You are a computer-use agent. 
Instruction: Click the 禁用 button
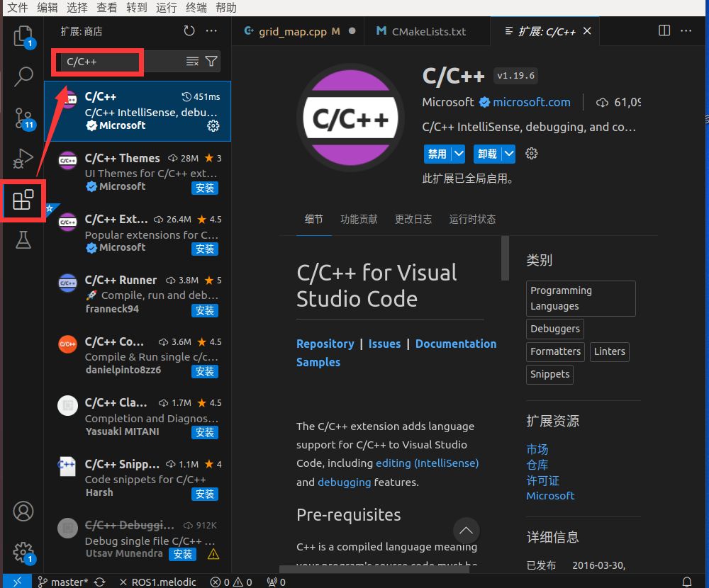[x=437, y=154]
